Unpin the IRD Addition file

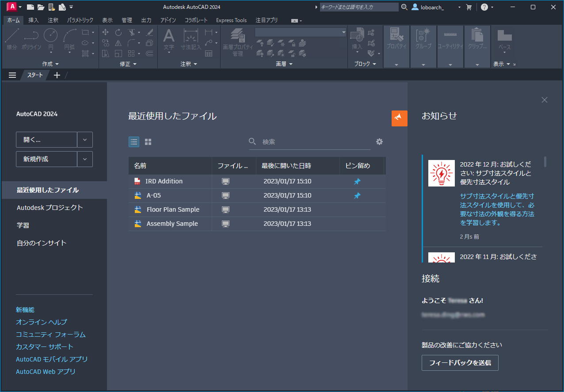tap(357, 182)
